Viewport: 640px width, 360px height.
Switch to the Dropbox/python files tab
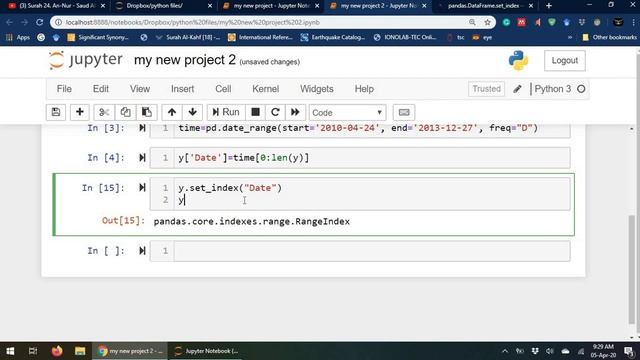pyautogui.click(x=164, y=6)
